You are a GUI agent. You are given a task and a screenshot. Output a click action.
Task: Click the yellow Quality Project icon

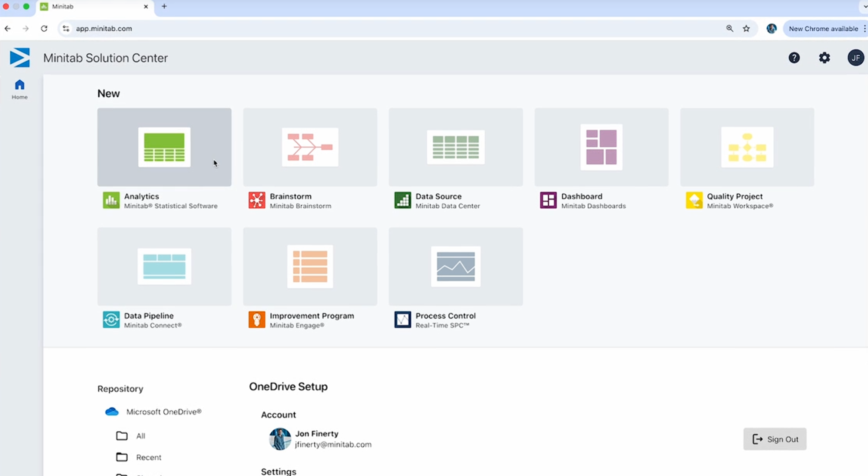point(694,200)
